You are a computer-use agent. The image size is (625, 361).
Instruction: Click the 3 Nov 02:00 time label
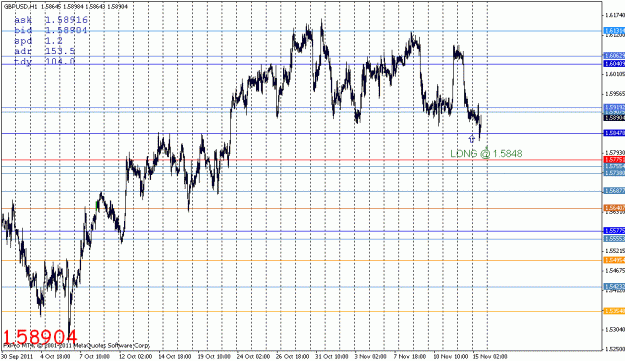point(370,356)
